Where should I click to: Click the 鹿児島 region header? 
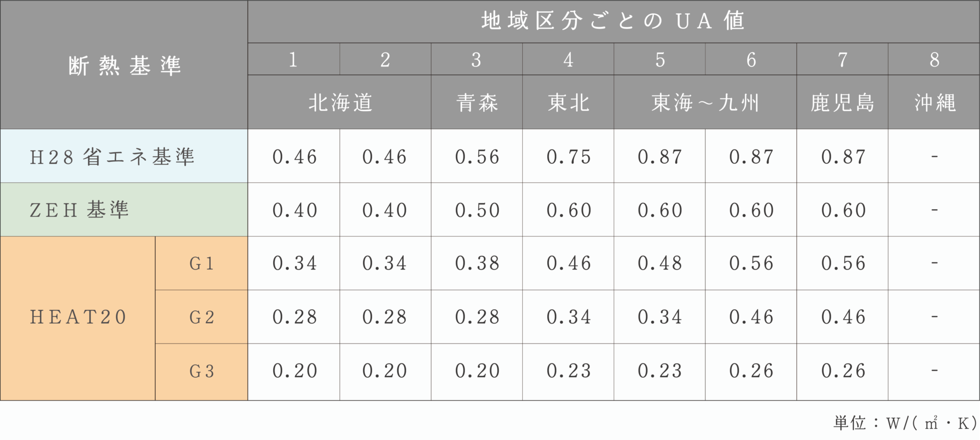[842, 103]
